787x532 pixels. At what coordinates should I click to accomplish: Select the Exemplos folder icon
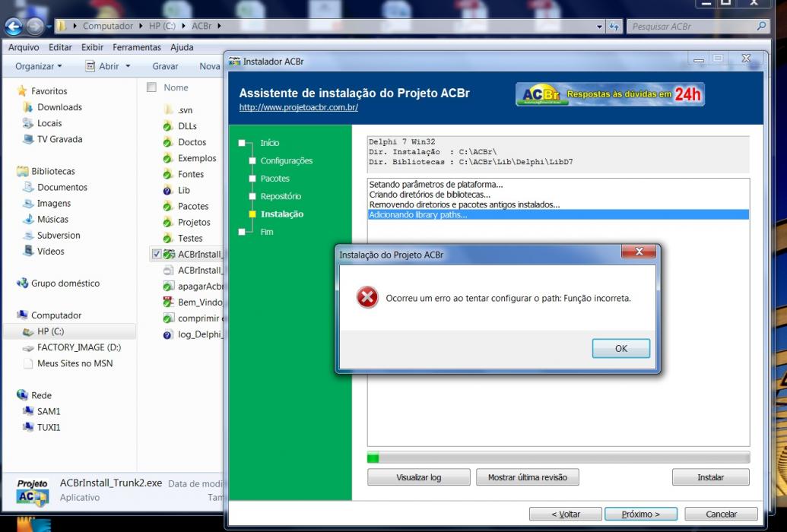(x=168, y=158)
